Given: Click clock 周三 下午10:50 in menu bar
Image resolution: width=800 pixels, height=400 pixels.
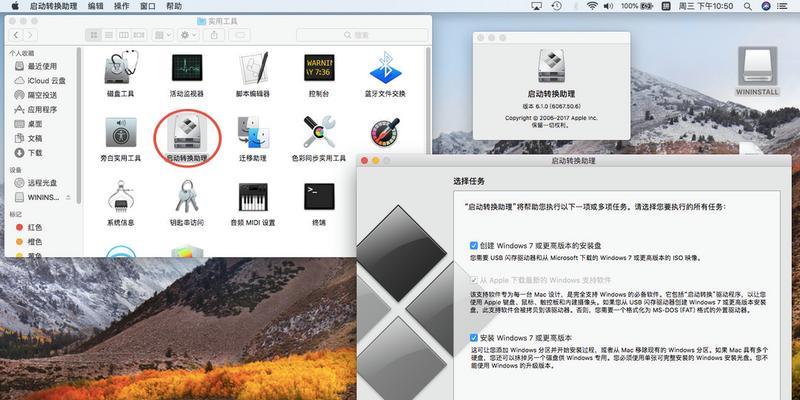Looking at the screenshot, I should pyautogui.click(x=706, y=6).
